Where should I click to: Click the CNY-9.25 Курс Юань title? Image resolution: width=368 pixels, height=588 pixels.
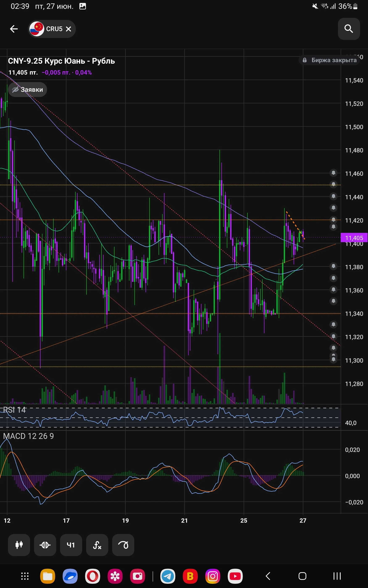[61, 61]
